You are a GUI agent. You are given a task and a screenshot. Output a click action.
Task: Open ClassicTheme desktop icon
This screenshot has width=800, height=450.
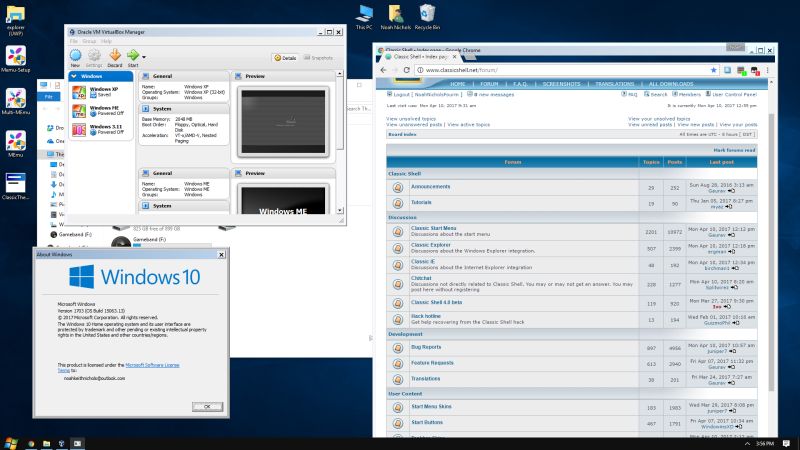click(15, 186)
